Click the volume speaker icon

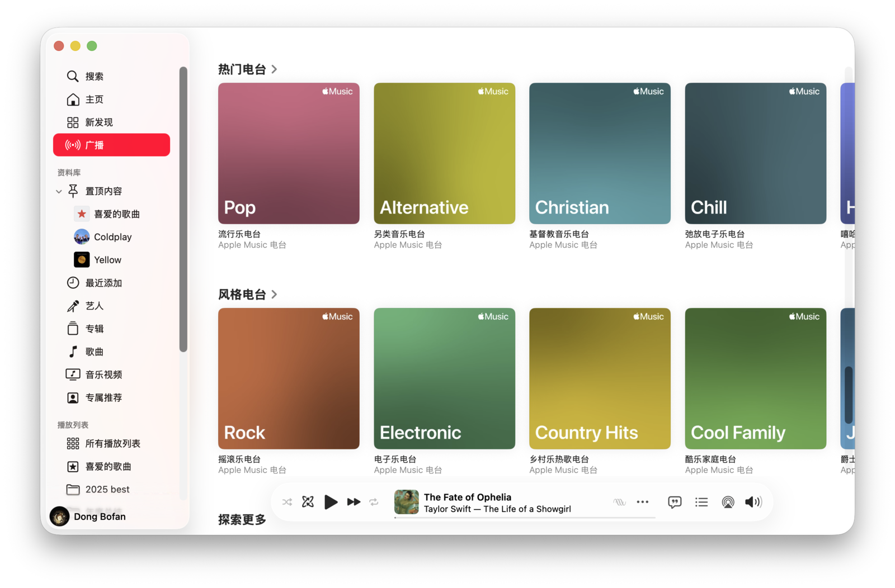753,502
